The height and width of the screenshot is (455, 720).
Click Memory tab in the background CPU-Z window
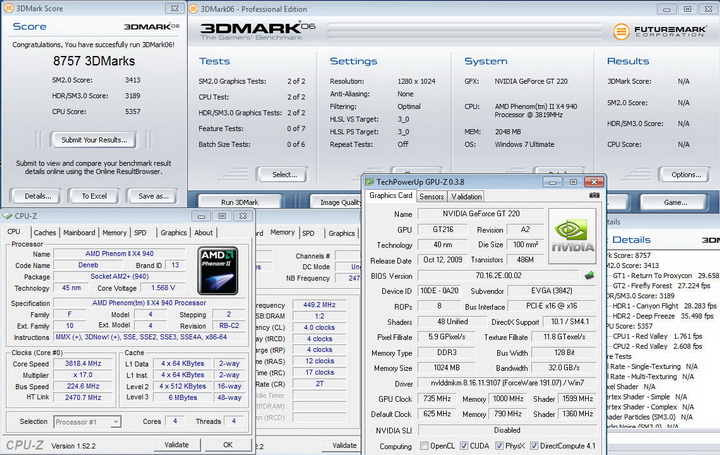282,232
